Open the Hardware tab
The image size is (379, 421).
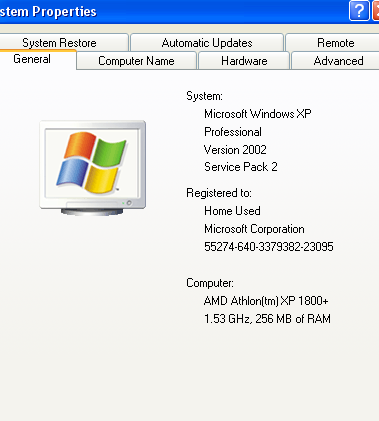[x=244, y=61]
